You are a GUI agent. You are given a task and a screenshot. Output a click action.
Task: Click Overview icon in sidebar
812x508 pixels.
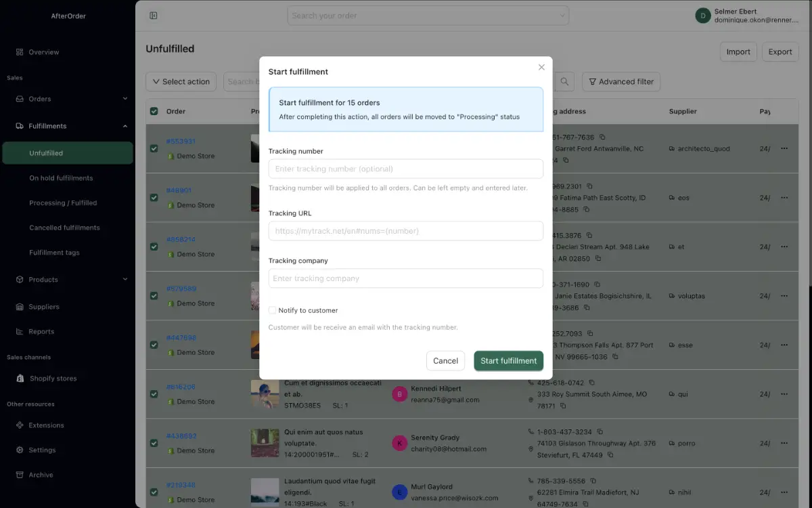pyautogui.click(x=20, y=52)
